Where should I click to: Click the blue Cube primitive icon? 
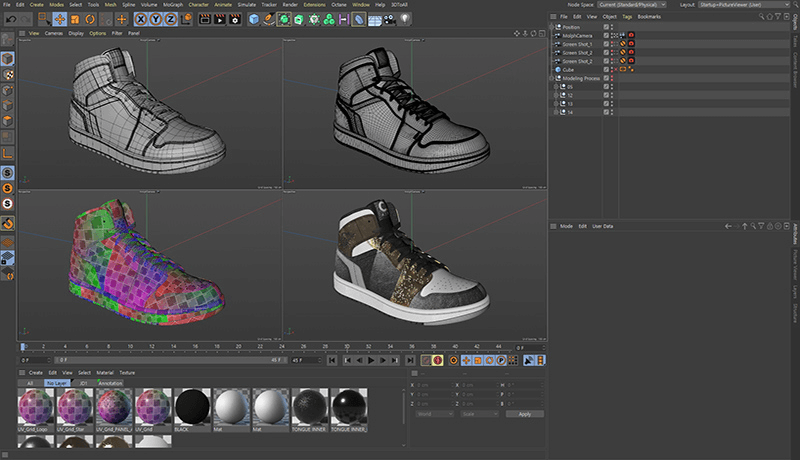254,19
